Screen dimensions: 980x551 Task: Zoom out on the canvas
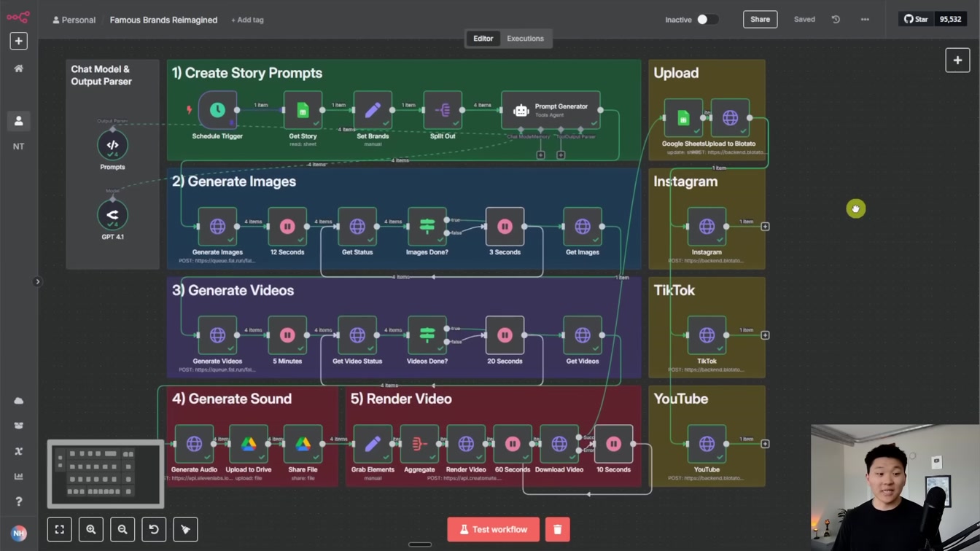(122, 529)
